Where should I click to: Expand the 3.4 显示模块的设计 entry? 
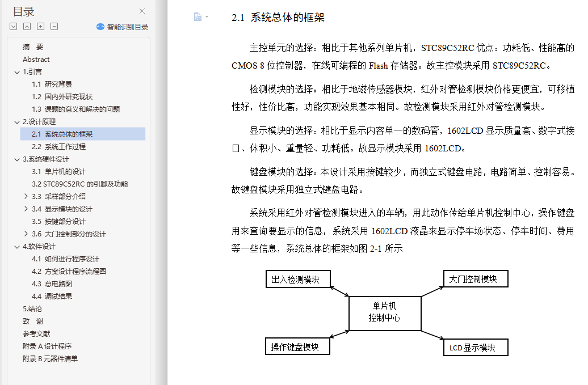pos(26,209)
